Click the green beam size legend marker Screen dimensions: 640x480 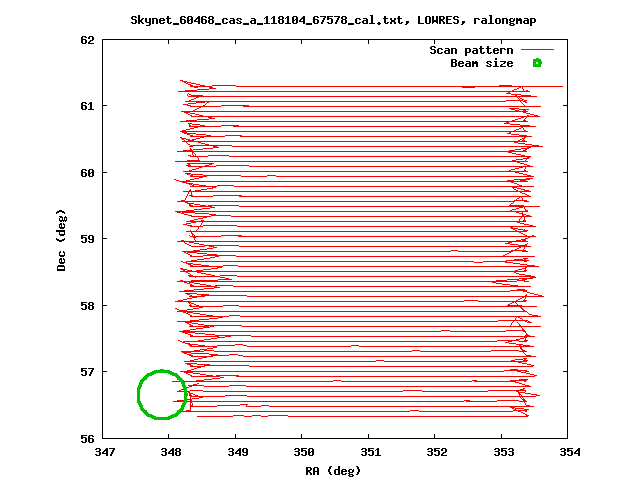pos(537,63)
